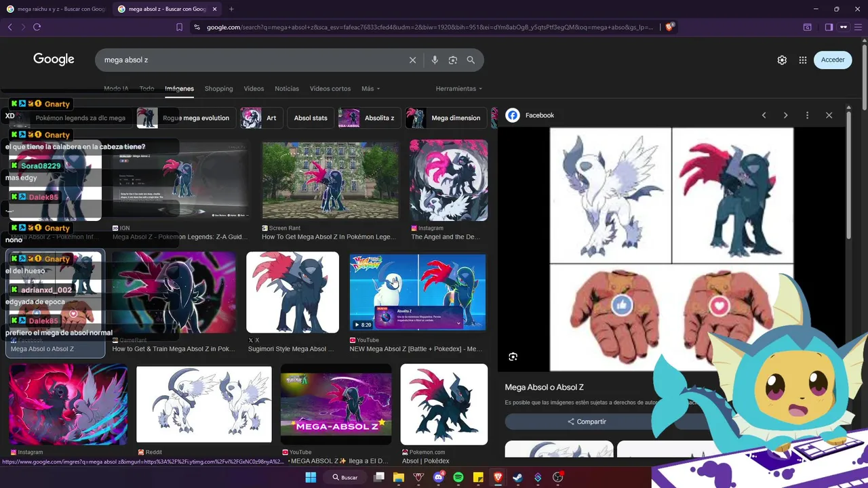The width and height of the screenshot is (868, 488).
Task: Open the Pokemon.com Absol Pokédex thumbnail
Action: (x=443, y=404)
